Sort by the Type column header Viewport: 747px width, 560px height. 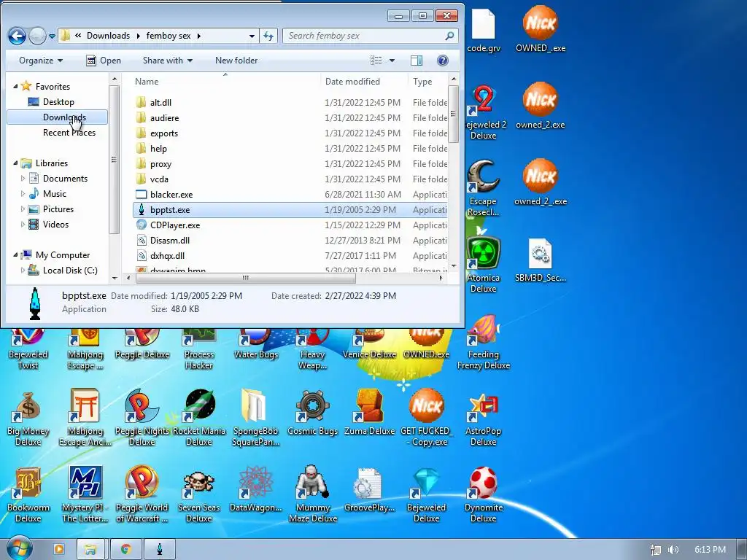click(427, 82)
